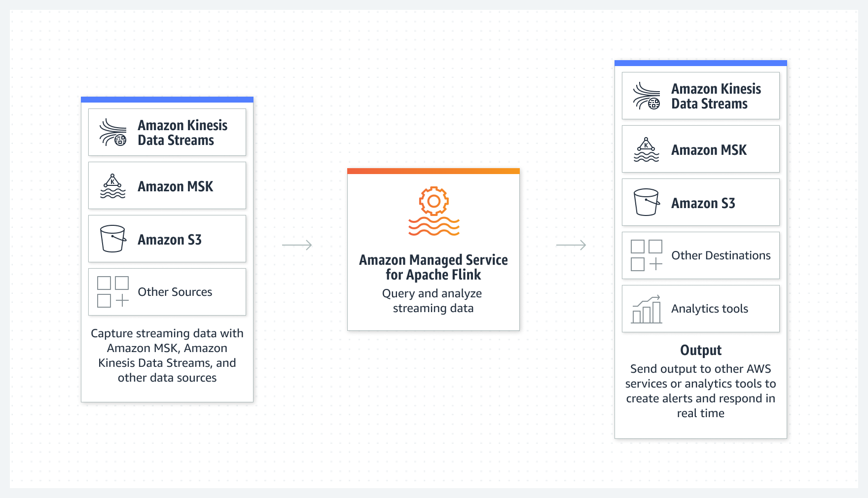The height and width of the screenshot is (498, 868).
Task: Click the Kinesis Data Streams icon in the sources panel
Action: 113,132
